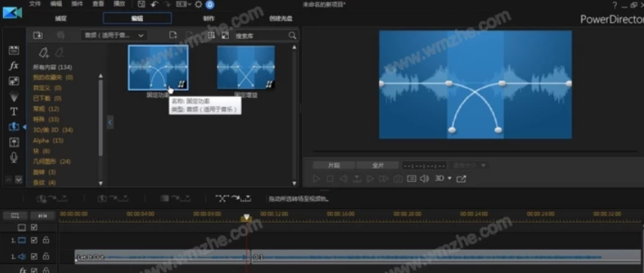Open the Particle Room icon

[14, 96]
